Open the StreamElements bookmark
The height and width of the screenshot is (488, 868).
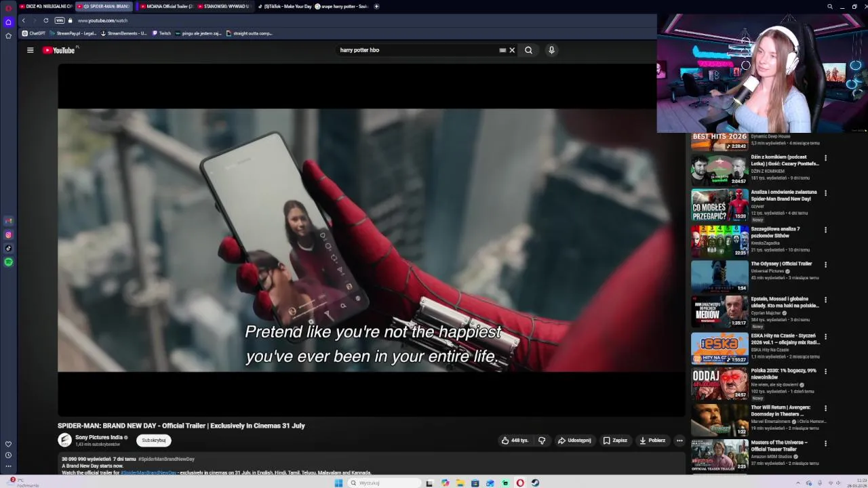point(123,33)
